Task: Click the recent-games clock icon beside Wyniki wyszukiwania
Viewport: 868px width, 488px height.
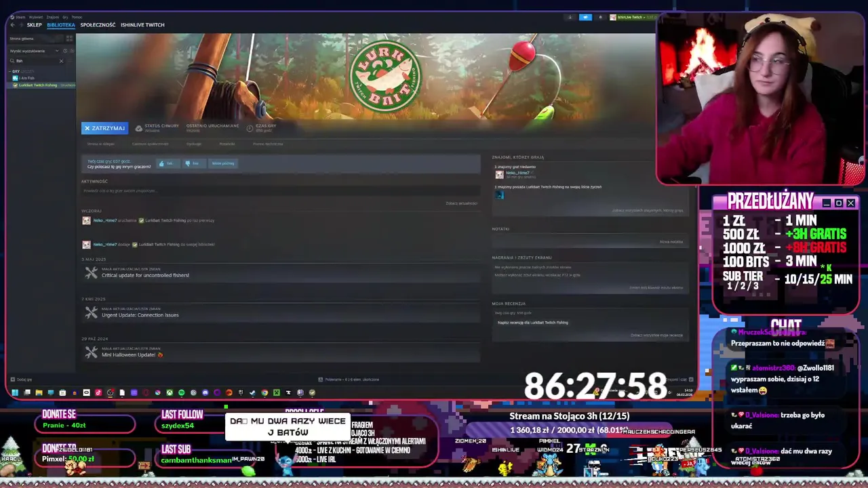Action: [x=65, y=51]
